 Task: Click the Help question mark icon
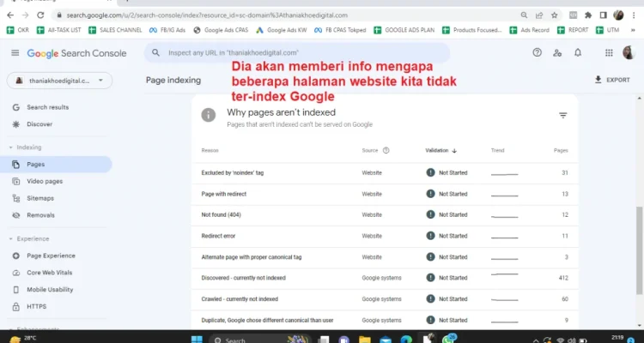[x=537, y=52]
